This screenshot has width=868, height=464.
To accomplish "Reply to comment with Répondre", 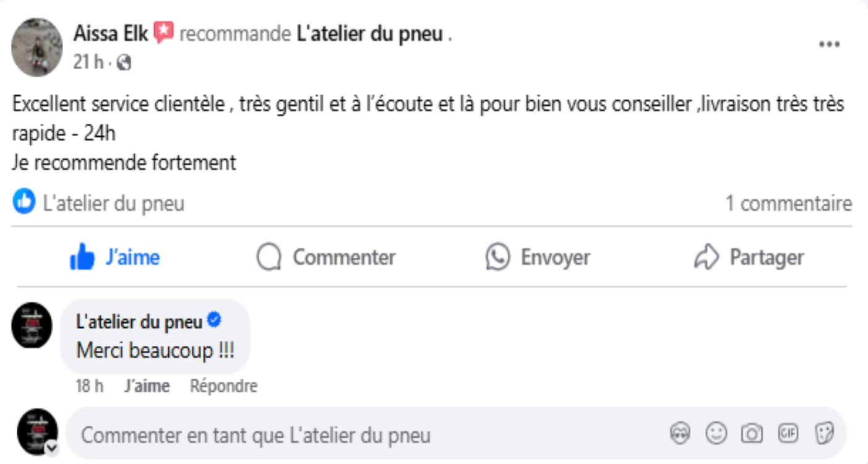I will coord(223,387).
